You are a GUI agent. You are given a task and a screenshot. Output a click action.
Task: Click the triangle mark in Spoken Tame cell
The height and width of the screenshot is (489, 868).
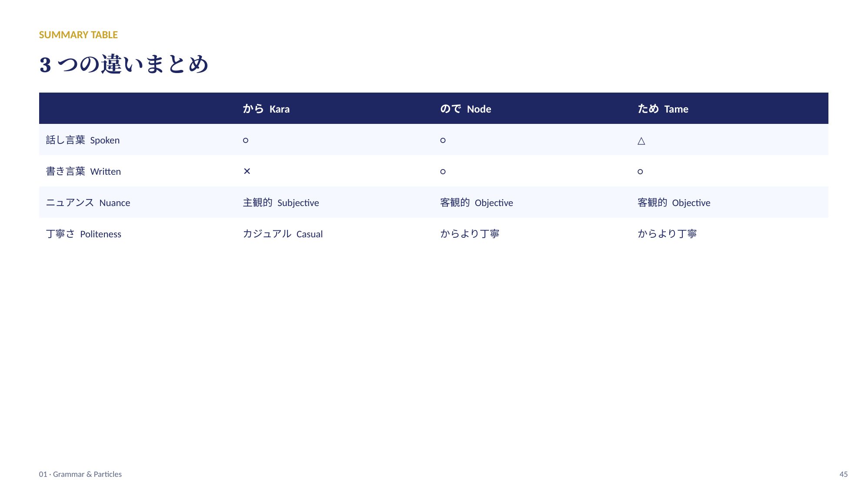[x=641, y=140]
